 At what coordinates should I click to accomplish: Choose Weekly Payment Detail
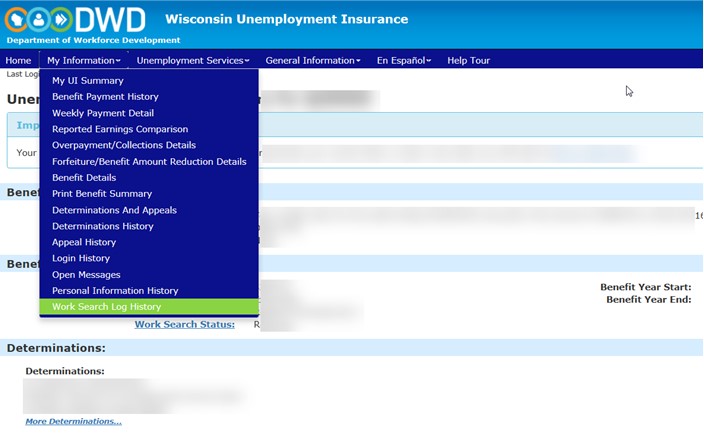click(x=103, y=113)
